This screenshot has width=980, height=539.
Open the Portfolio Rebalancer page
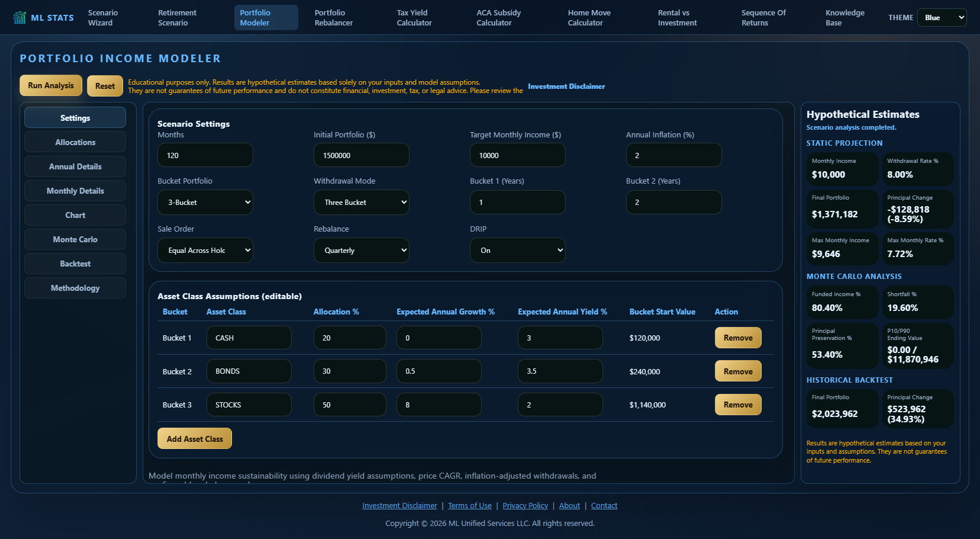click(334, 18)
